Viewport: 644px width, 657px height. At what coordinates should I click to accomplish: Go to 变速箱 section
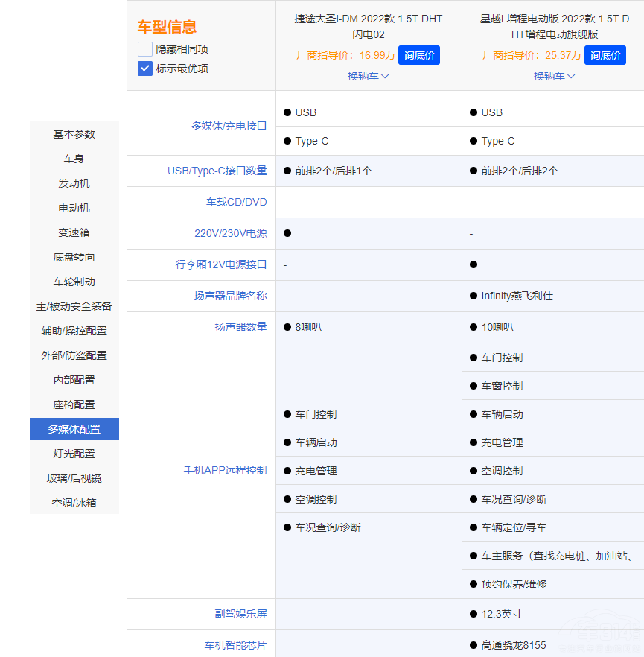(x=74, y=232)
